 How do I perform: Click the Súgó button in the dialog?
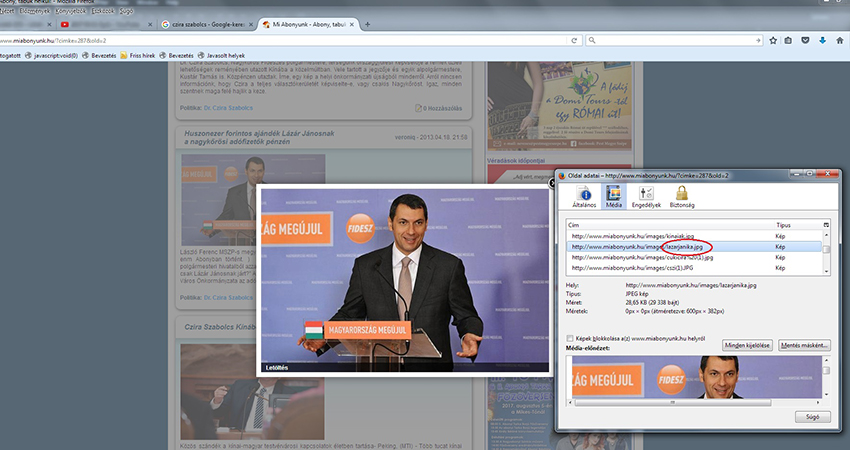click(813, 417)
